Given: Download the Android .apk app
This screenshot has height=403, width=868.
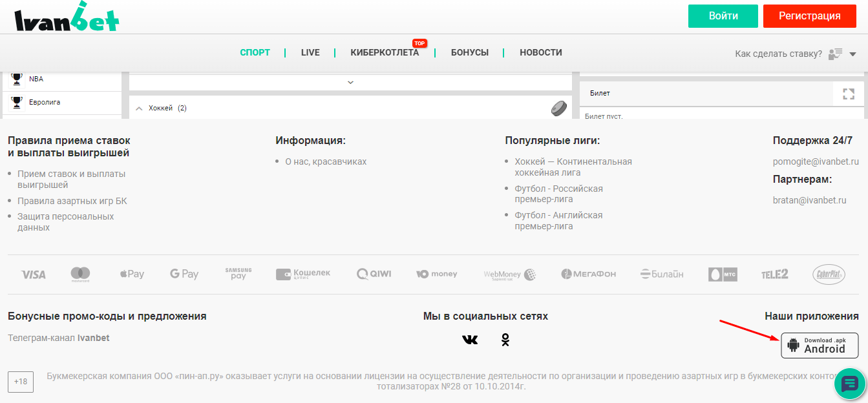Looking at the screenshot, I should click(x=820, y=345).
